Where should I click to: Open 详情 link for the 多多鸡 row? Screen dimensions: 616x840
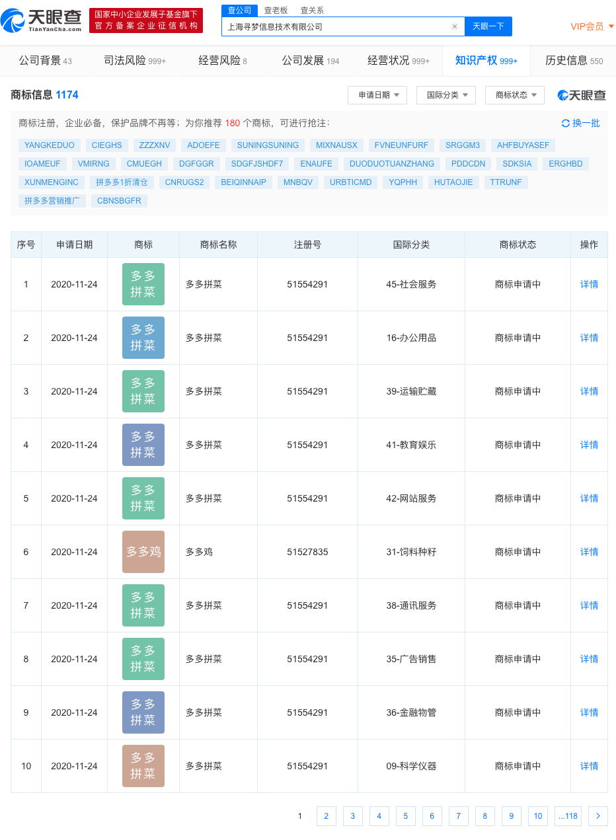589,552
